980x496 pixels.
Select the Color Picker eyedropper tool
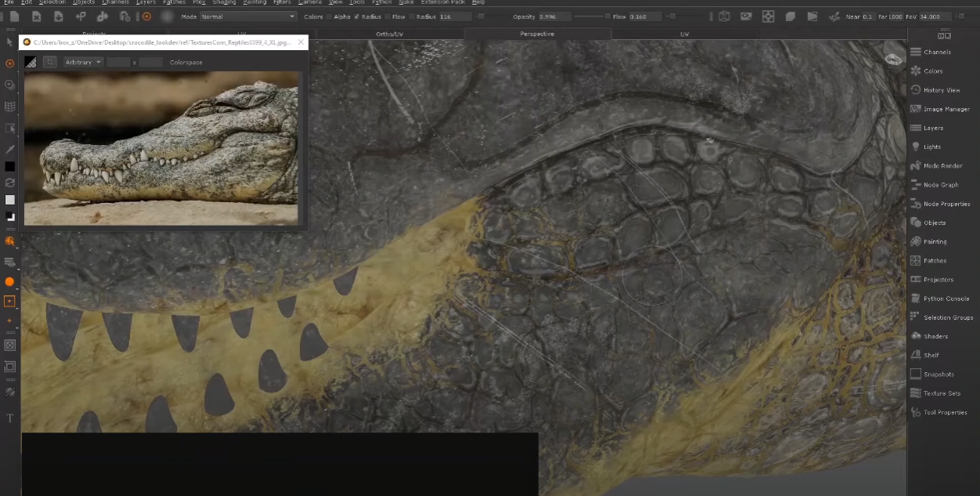9,149
